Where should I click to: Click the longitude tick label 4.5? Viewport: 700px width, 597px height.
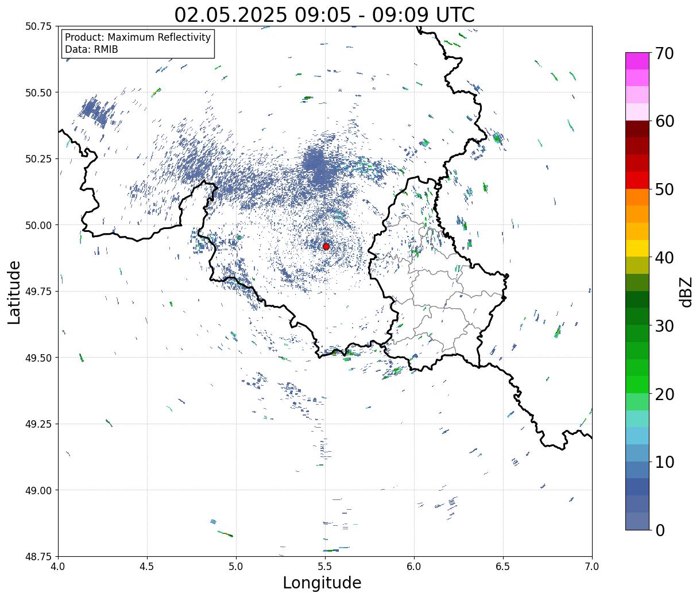coord(147,567)
